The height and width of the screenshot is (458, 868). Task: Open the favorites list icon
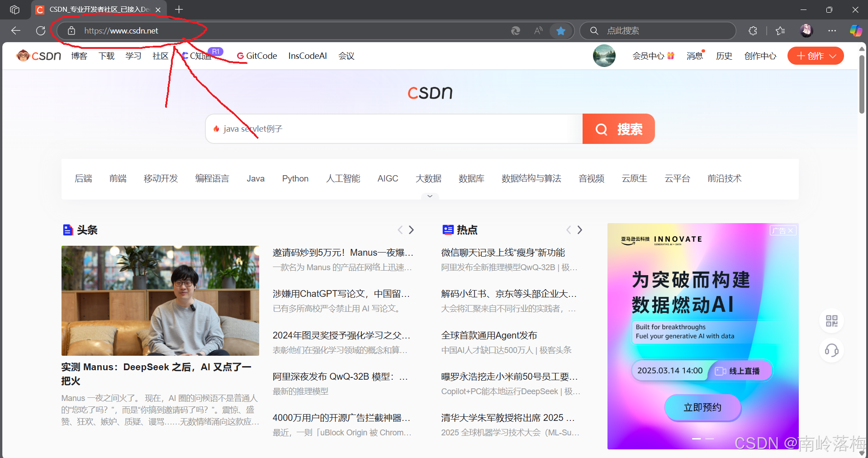(780, 31)
